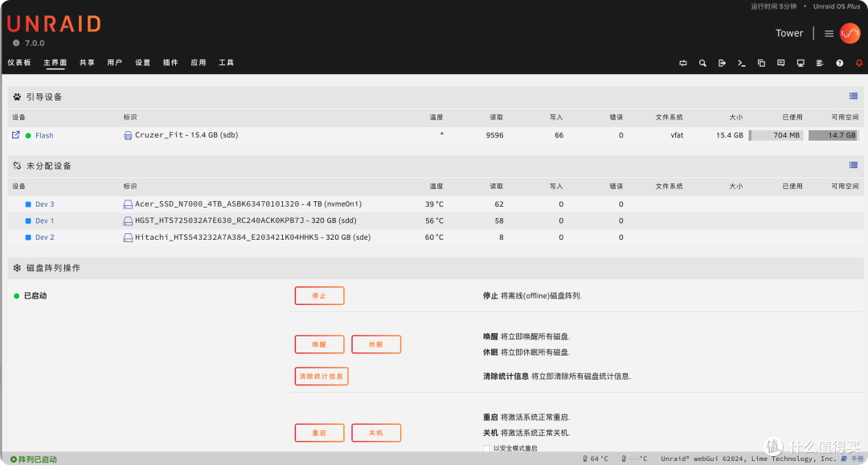Viewport: 868px width, 465px height.
Task: Open the Dev 3 device link
Action: [45, 204]
